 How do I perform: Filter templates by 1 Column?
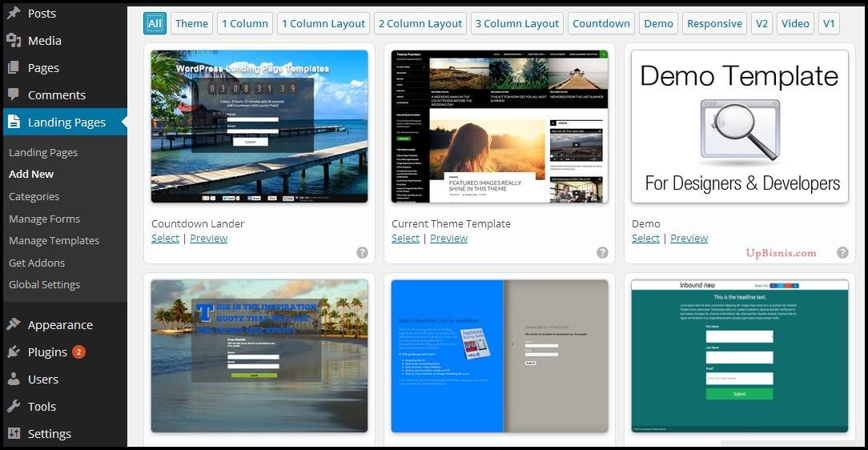[x=245, y=23]
